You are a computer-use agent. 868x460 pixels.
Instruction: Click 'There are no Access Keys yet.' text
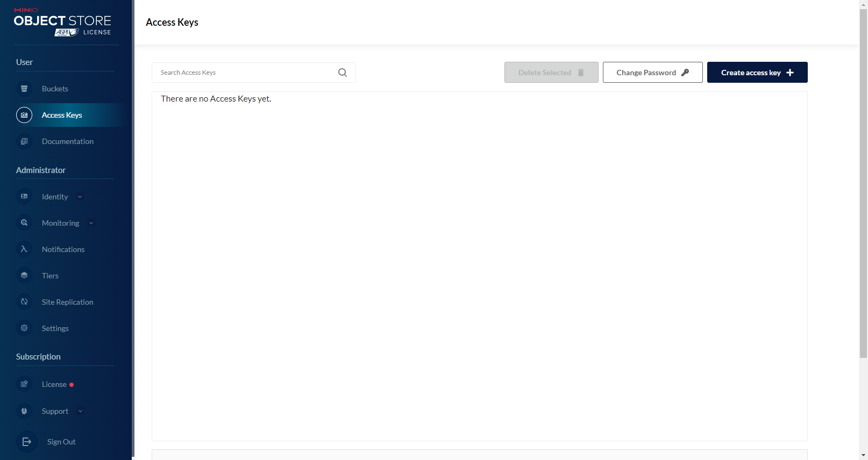216,99
